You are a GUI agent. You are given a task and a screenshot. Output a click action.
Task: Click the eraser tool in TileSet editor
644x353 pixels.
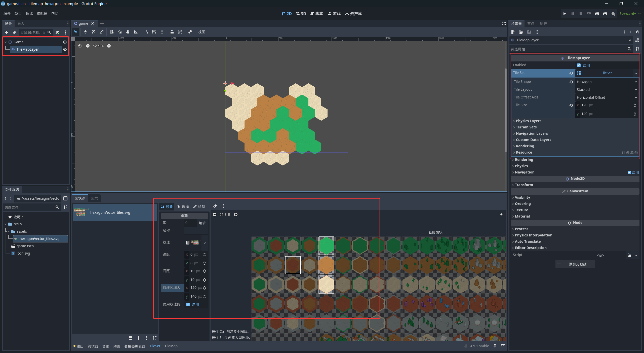point(215,206)
